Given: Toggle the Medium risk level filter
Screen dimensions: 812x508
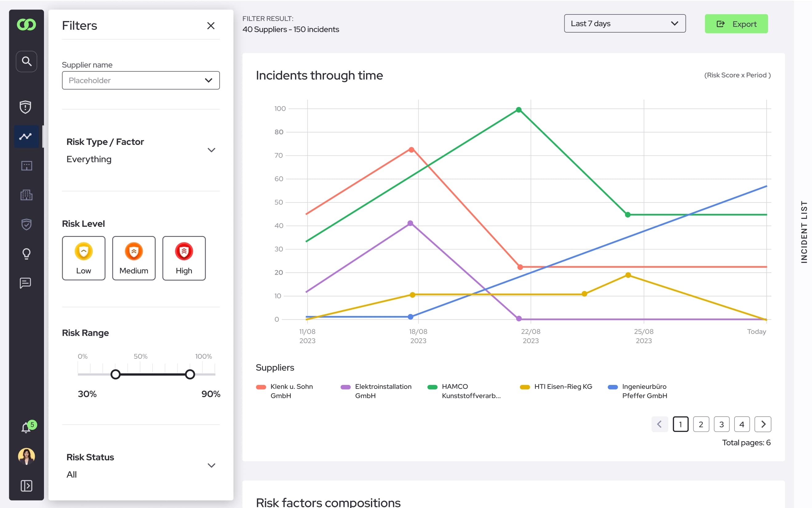Looking at the screenshot, I should [133, 258].
